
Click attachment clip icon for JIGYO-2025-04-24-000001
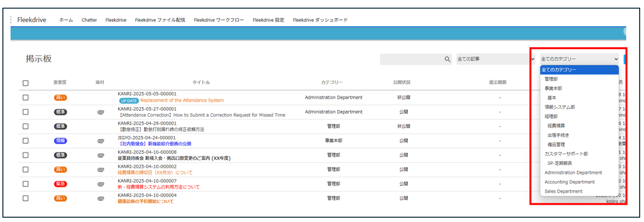pyautogui.click(x=100, y=141)
